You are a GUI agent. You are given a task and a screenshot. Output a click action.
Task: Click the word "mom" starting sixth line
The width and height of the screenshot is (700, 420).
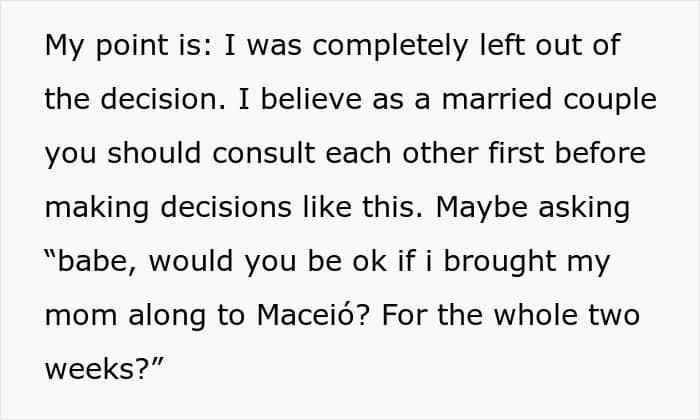point(81,316)
